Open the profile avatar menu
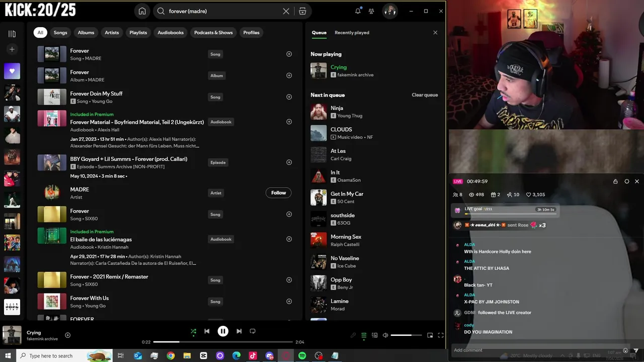The height and width of the screenshot is (362, 644). pyautogui.click(x=390, y=11)
